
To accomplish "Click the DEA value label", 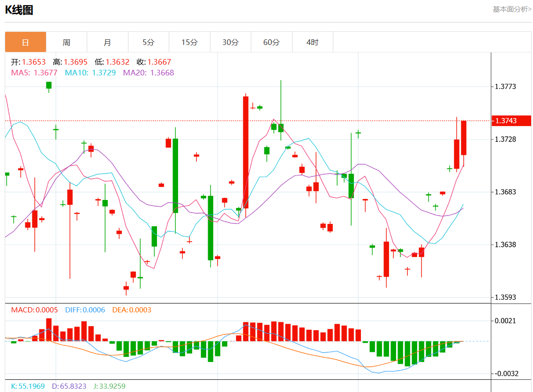I will [132, 310].
